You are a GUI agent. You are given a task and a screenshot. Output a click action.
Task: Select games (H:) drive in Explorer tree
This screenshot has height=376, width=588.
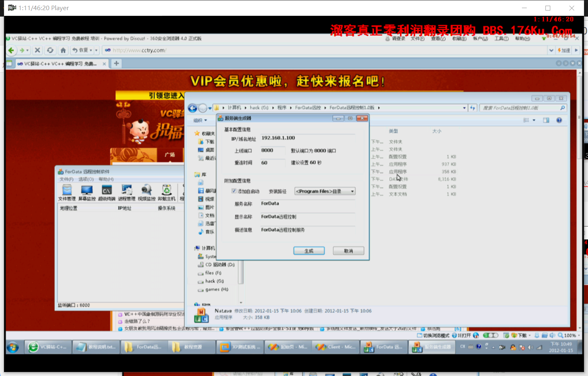pyautogui.click(x=213, y=290)
